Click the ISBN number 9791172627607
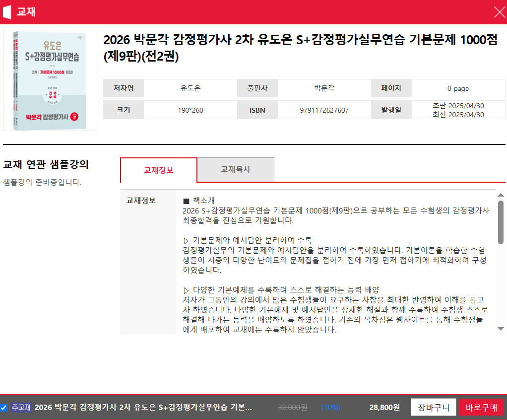The width and height of the screenshot is (507, 420). [x=324, y=110]
